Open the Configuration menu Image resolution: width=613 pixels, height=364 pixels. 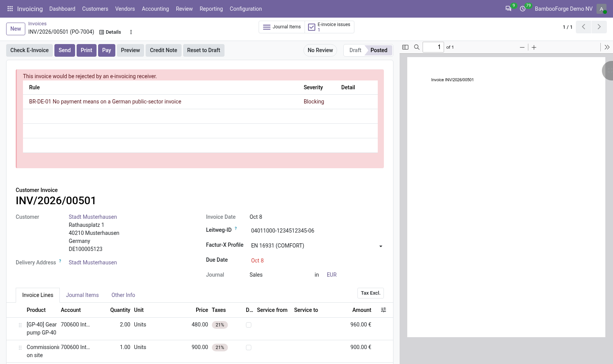point(246,9)
